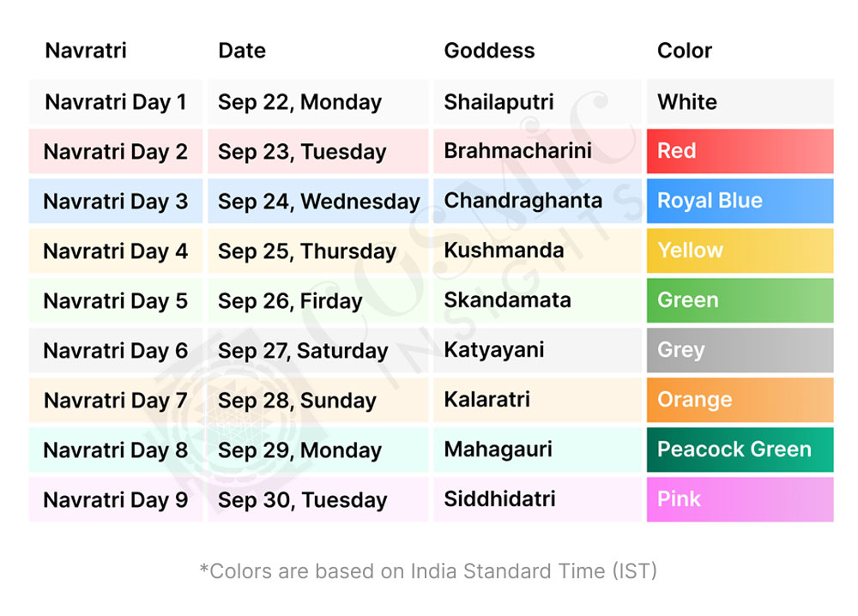This screenshot has height=616, width=858.
Task: Click the Date column header
Action: (x=242, y=51)
